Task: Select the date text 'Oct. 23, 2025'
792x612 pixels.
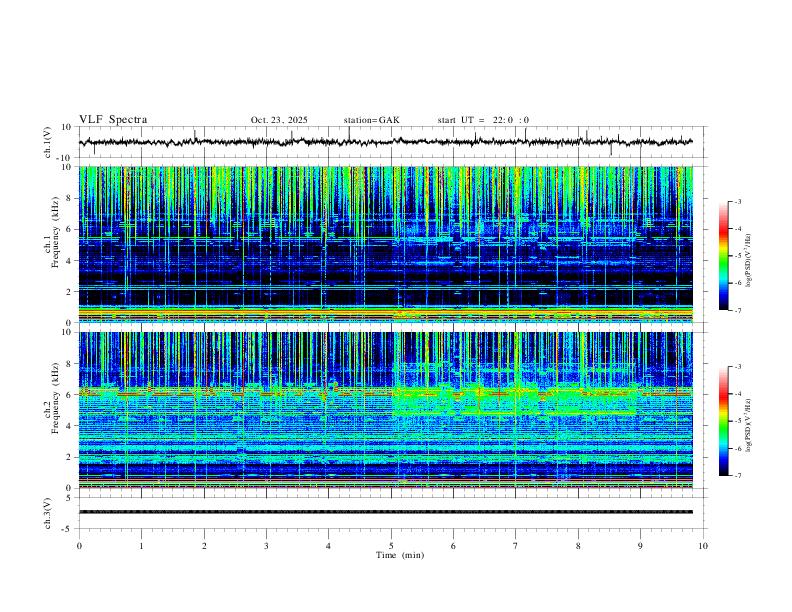Action: 279,120
